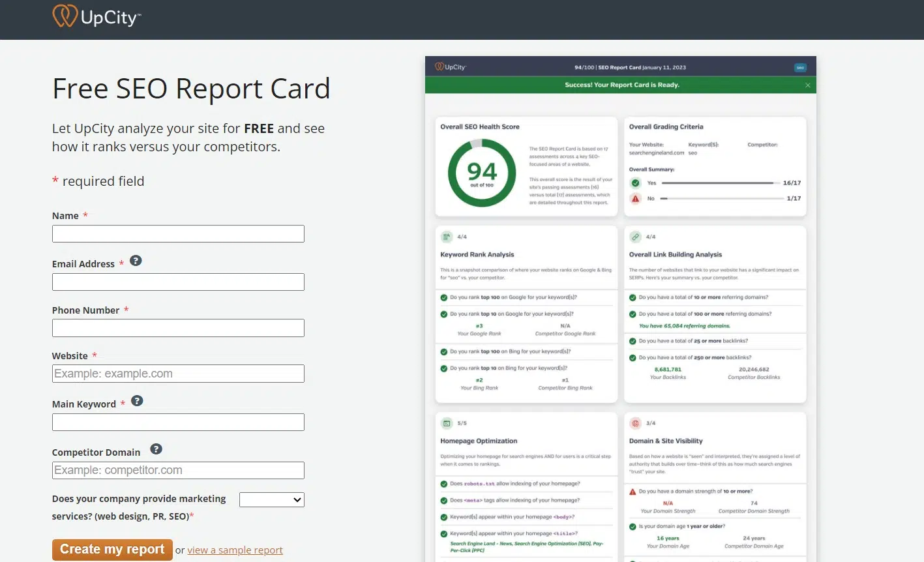Close the success banner in the sample report
Screen dimensions: 924x562
pos(808,85)
